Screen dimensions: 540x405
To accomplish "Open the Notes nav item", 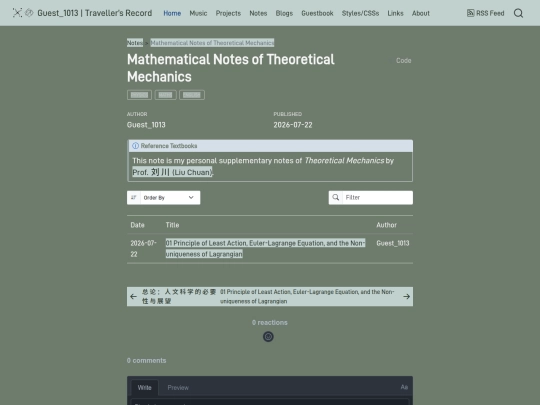I will tap(258, 13).
